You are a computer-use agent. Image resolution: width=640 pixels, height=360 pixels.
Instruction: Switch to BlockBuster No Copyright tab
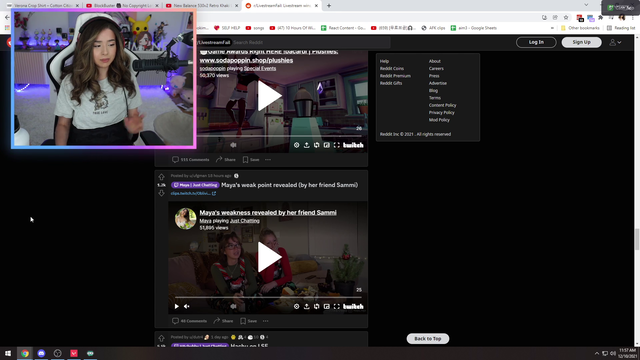[x=122, y=5]
